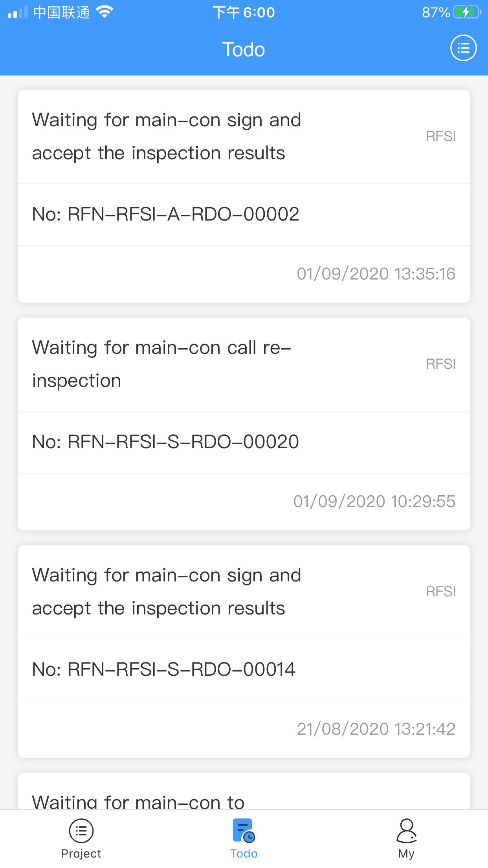
Task: Tap the Project list icon
Action: coord(81,831)
